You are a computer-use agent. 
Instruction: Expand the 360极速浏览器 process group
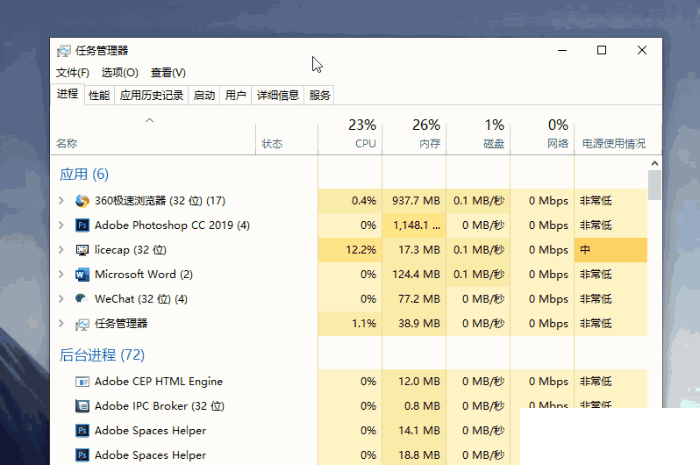point(61,201)
